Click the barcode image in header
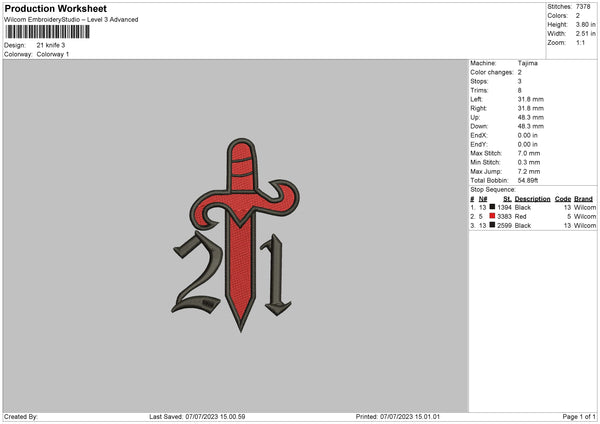This screenshot has height=424, width=600. click(x=48, y=32)
